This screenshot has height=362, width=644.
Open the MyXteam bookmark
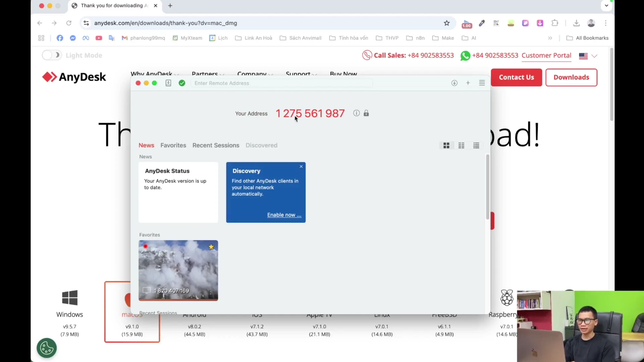[x=187, y=38]
